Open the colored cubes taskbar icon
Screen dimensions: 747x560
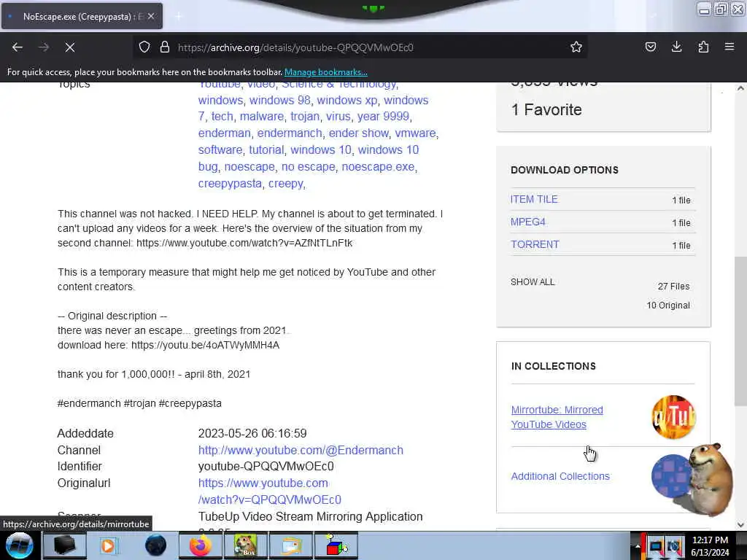336,545
